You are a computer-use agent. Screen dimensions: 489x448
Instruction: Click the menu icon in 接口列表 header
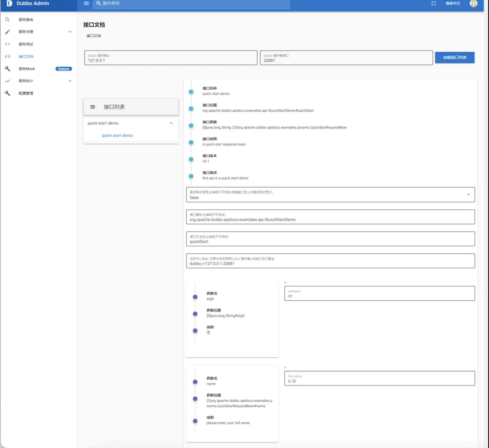pos(93,107)
